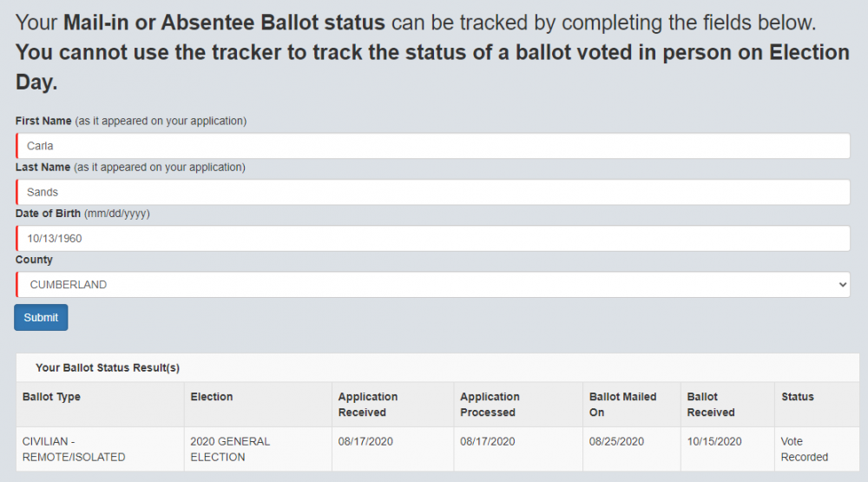868x482 pixels.
Task: Click the Date of Birth input field
Action: (432, 238)
